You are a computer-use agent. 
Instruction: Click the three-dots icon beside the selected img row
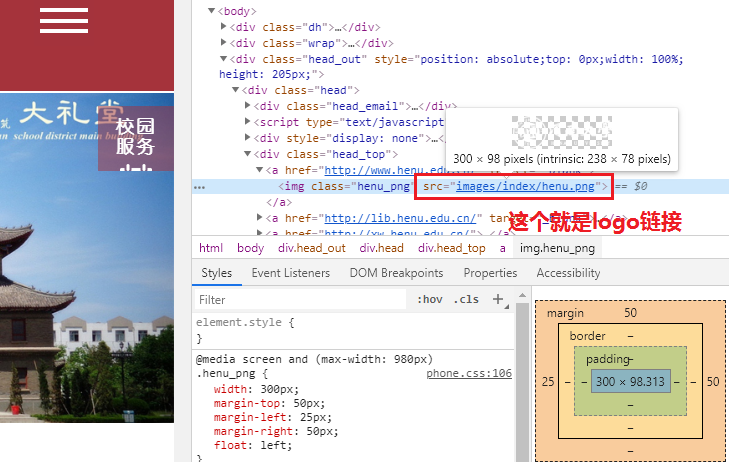tap(200, 187)
